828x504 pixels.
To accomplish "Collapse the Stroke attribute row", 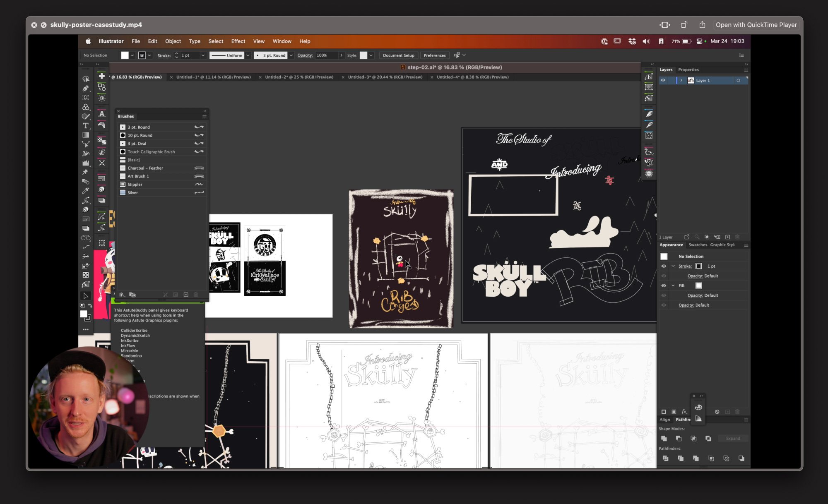I will click(673, 266).
